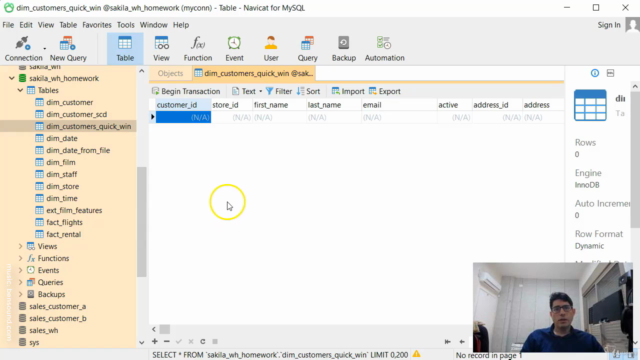Open the Query toolbar icon

[x=307, y=48]
